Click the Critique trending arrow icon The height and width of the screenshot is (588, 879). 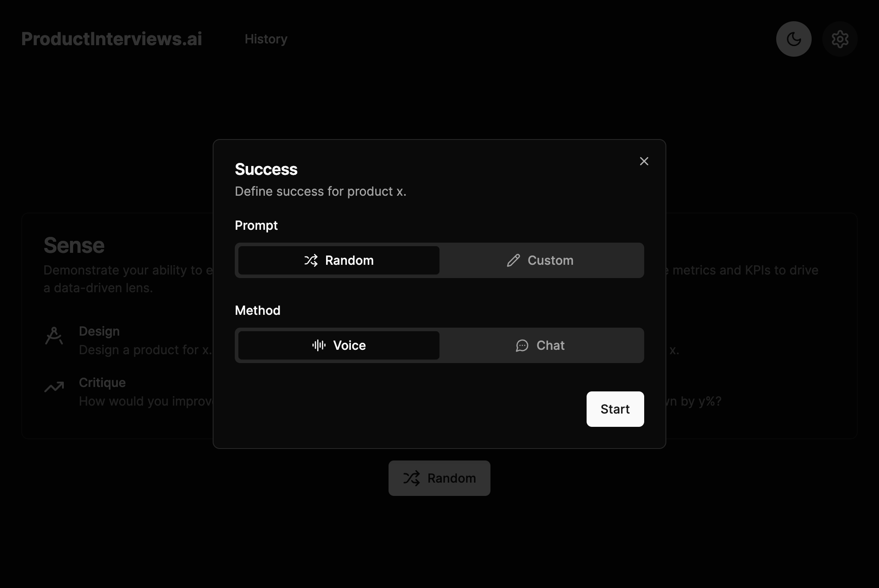pyautogui.click(x=54, y=387)
